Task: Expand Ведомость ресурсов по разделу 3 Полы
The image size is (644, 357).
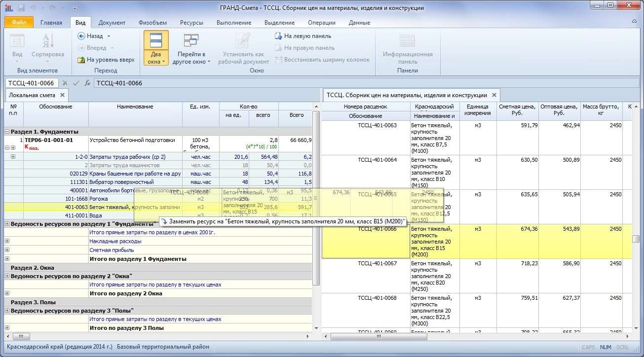Action: [x=7, y=310]
